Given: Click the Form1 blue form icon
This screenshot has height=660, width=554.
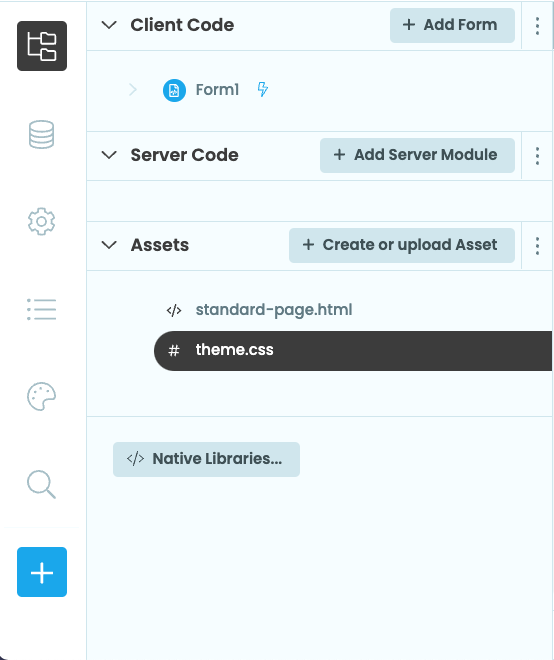Looking at the screenshot, I should [x=174, y=90].
